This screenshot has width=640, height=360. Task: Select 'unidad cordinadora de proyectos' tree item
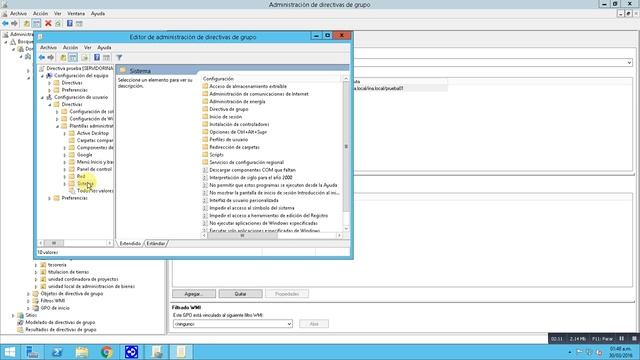pyautogui.click(x=83, y=280)
